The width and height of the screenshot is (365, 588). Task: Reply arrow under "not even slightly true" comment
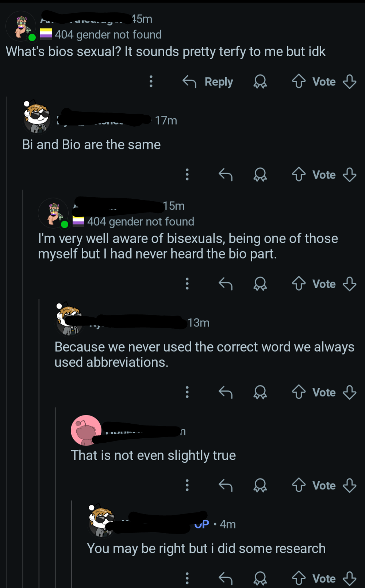click(x=226, y=485)
